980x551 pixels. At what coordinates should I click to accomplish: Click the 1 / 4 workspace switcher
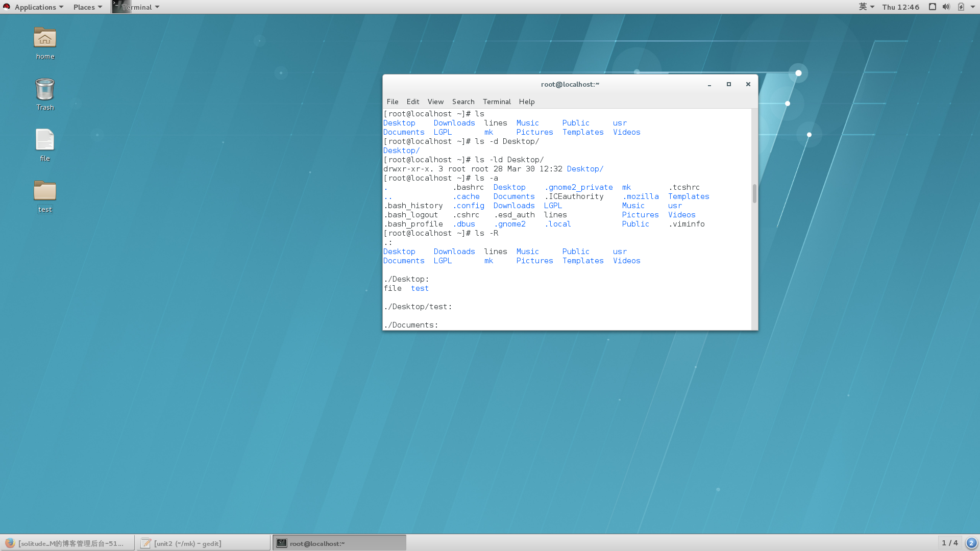[949, 543]
